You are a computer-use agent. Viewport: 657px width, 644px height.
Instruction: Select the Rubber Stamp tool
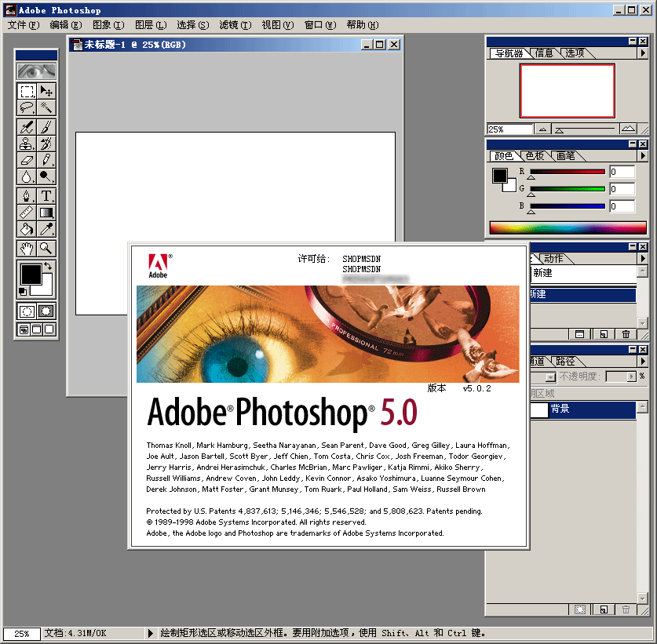27,144
